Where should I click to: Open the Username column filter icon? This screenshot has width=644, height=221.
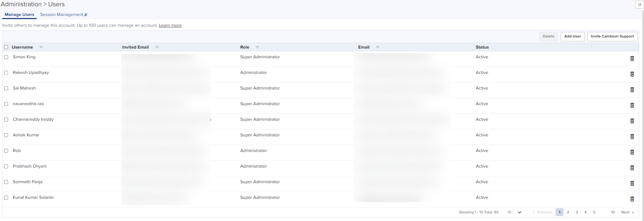41,47
